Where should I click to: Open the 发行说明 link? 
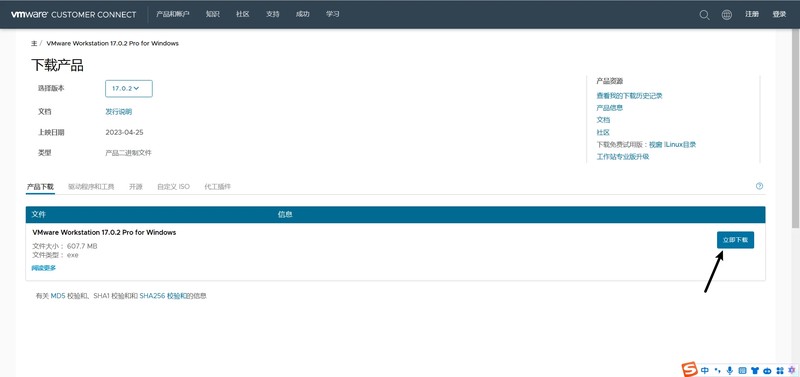(x=118, y=112)
